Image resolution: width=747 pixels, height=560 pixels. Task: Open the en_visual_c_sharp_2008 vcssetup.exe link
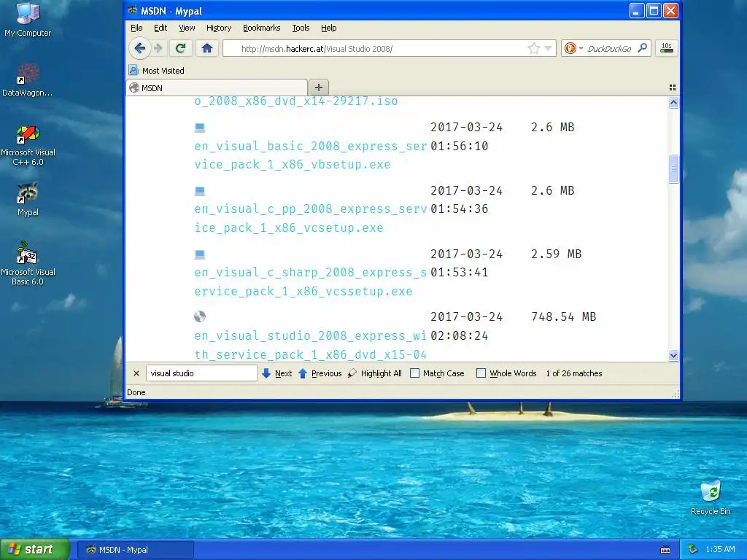[310, 281]
